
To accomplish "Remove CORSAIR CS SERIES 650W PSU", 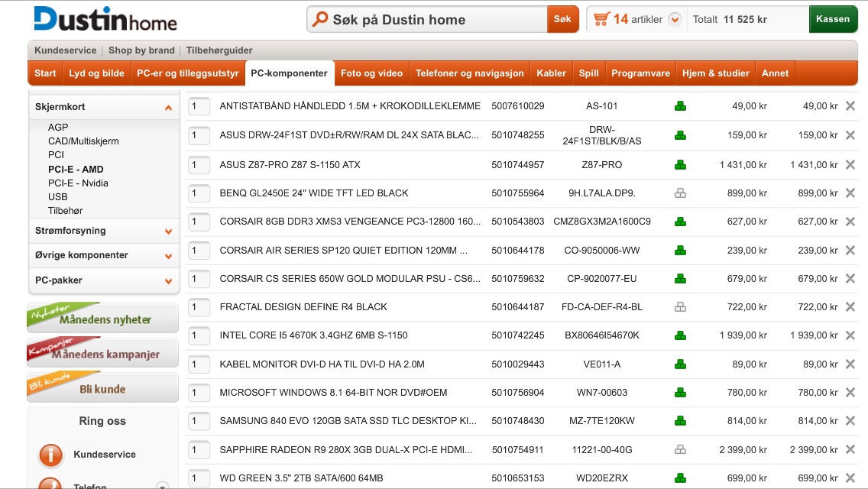I will pyautogui.click(x=850, y=279).
